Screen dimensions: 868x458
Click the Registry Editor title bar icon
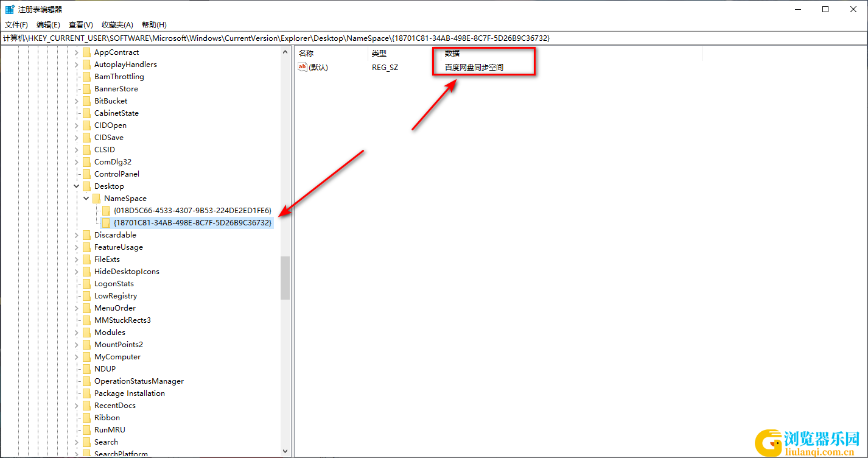10,9
